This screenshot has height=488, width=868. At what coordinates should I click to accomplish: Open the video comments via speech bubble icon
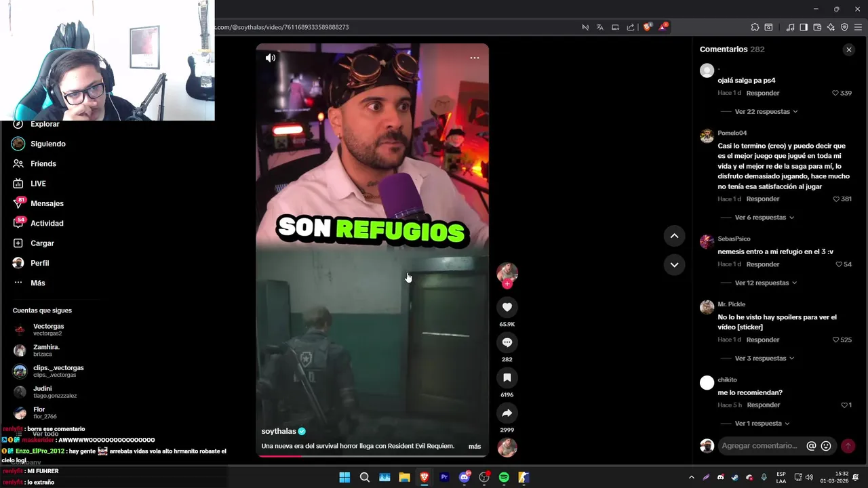(x=507, y=342)
